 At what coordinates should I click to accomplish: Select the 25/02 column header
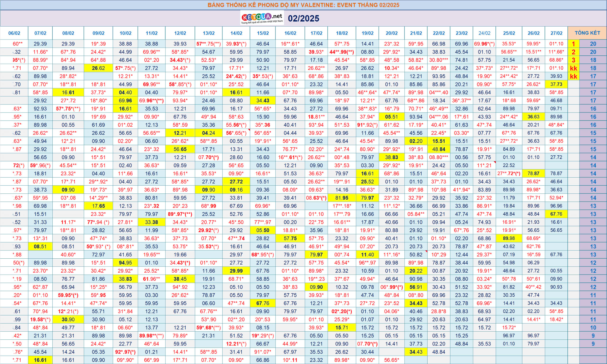[509, 33]
